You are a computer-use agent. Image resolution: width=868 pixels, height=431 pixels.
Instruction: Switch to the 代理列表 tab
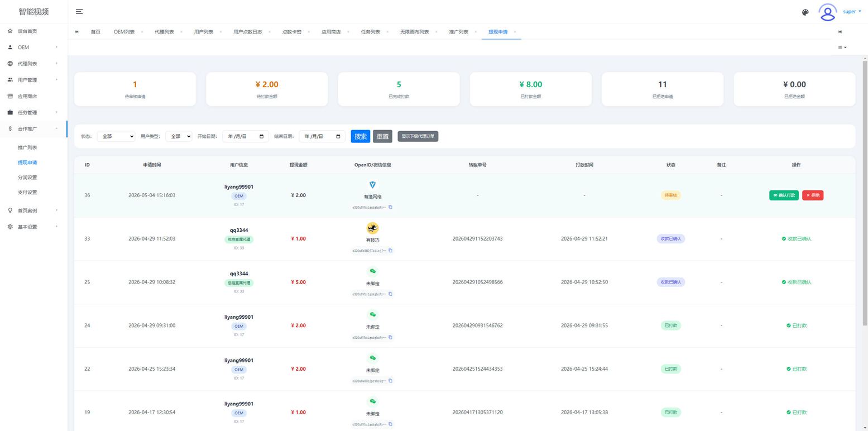pyautogui.click(x=164, y=32)
